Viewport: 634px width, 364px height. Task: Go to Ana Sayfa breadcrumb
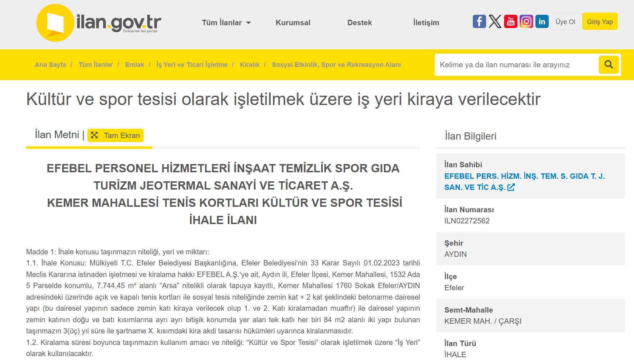[50, 65]
